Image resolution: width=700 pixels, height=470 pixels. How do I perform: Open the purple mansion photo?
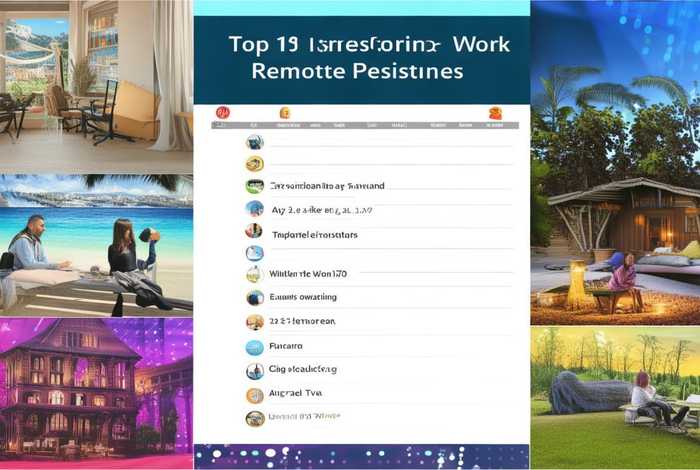click(96, 392)
